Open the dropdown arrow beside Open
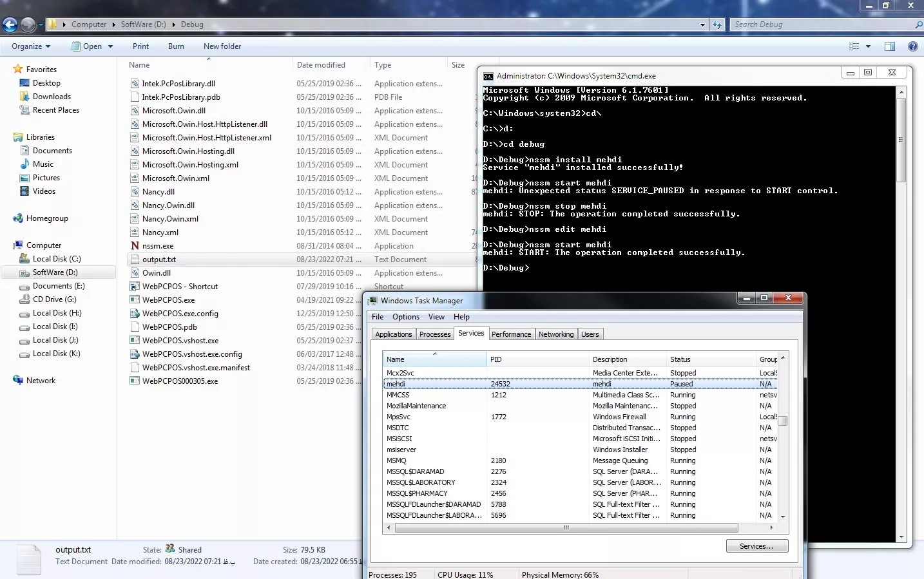The image size is (924, 579). 110,46
